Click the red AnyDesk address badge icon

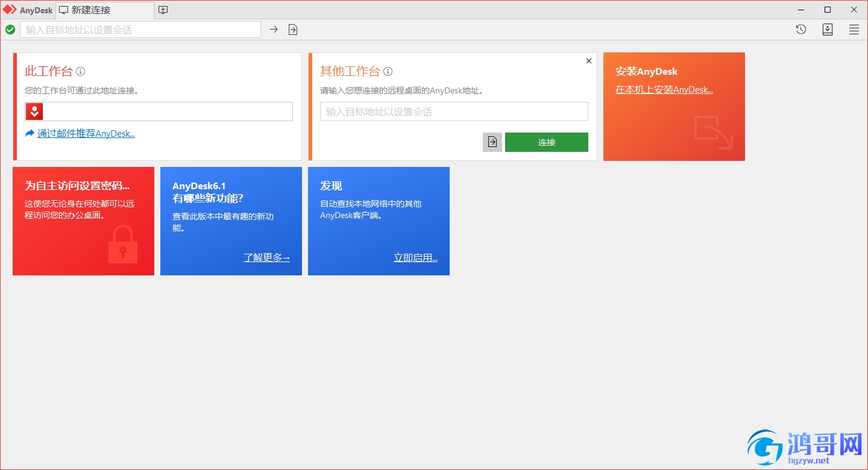[x=34, y=111]
